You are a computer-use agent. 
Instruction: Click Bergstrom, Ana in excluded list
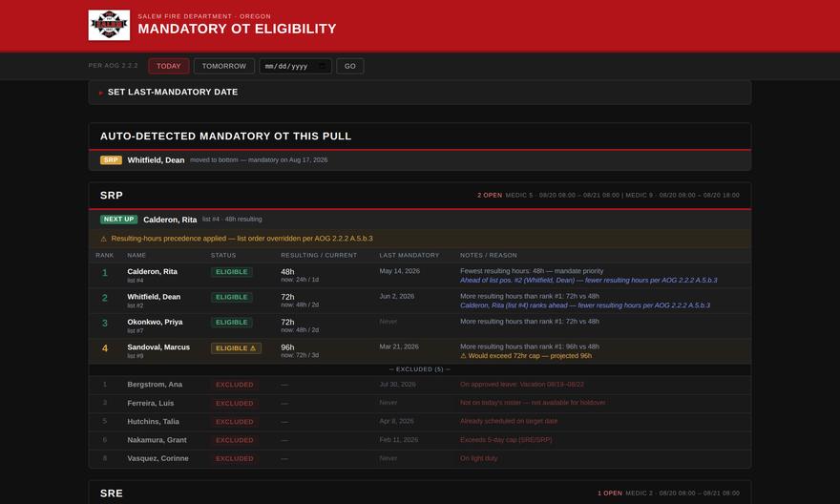click(x=155, y=385)
